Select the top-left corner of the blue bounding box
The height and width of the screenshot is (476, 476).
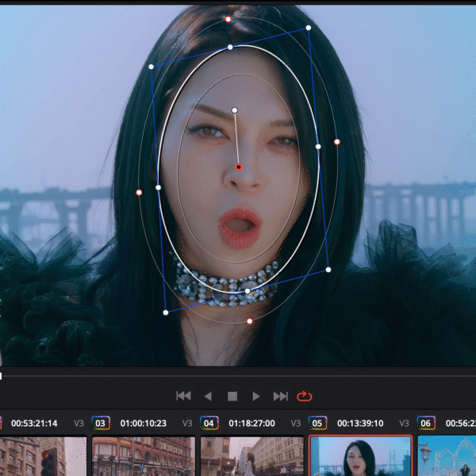pos(152,67)
